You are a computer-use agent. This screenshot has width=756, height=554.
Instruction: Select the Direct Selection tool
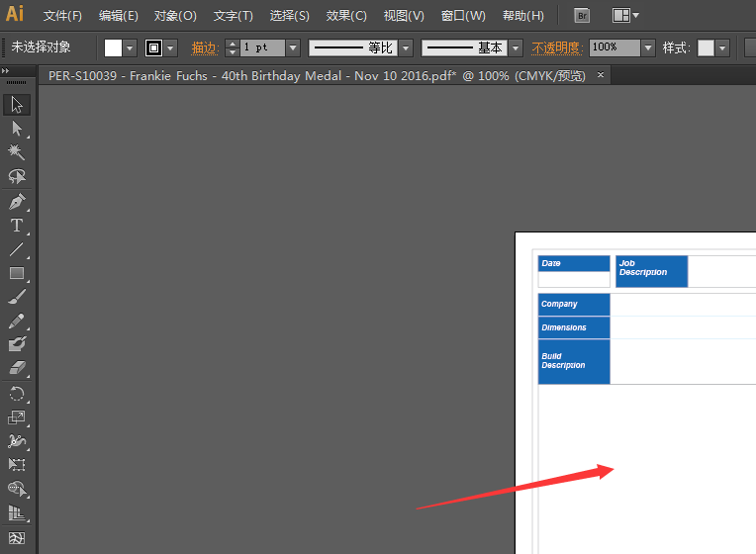click(x=17, y=129)
